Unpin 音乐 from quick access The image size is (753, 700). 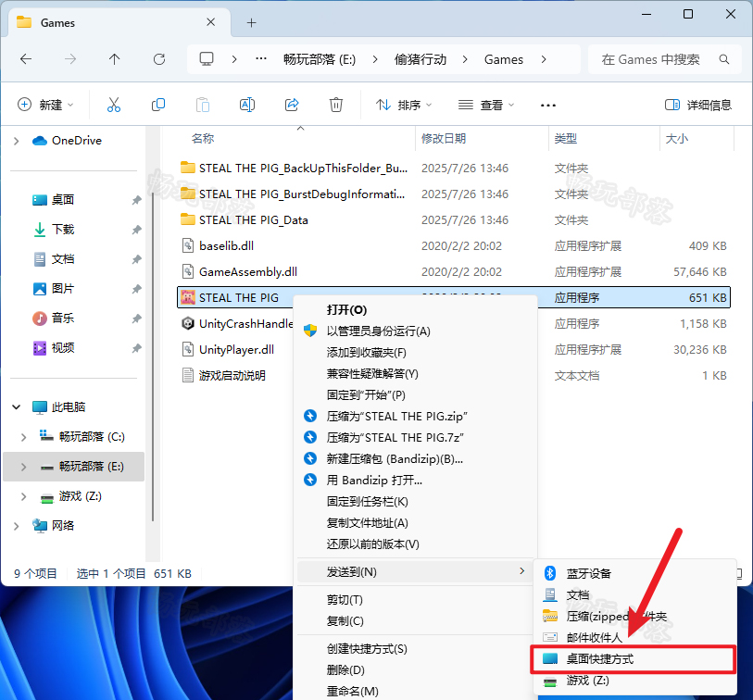pos(137,319)
